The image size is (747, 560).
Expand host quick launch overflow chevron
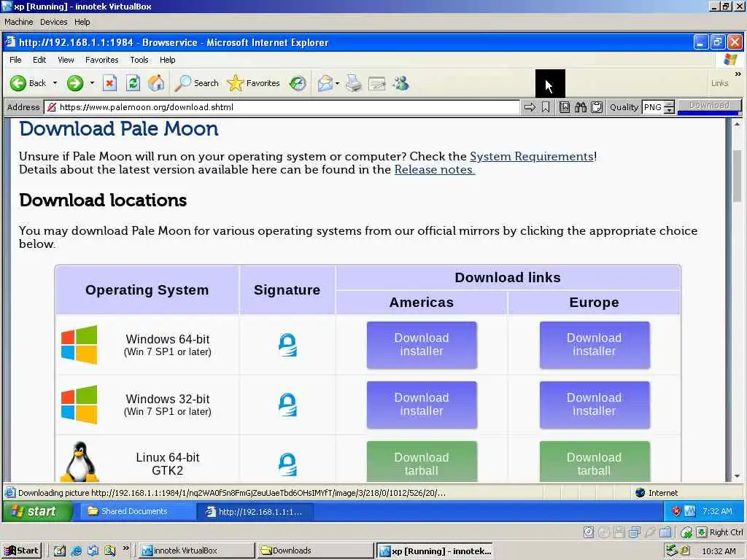pos(126,548)
